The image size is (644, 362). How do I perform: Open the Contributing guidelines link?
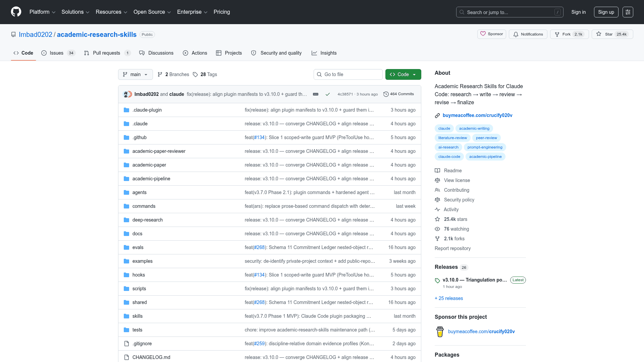pos(452,190)
